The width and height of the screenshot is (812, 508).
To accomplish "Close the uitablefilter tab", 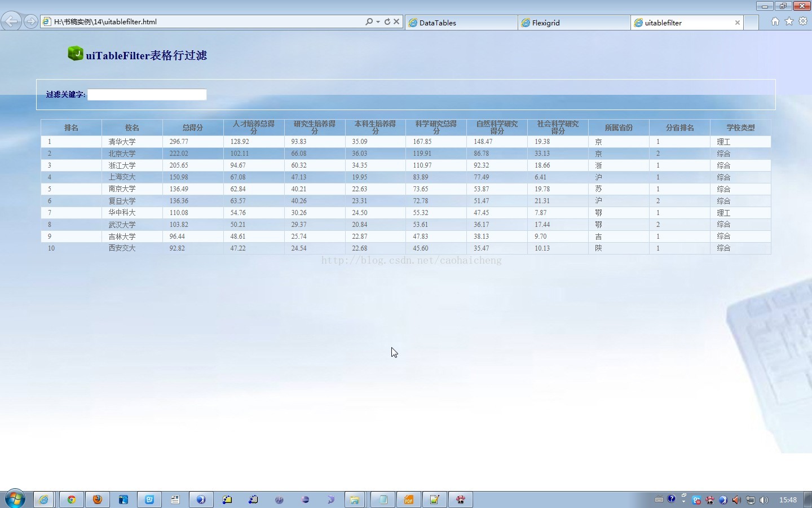I will (737, 23).
